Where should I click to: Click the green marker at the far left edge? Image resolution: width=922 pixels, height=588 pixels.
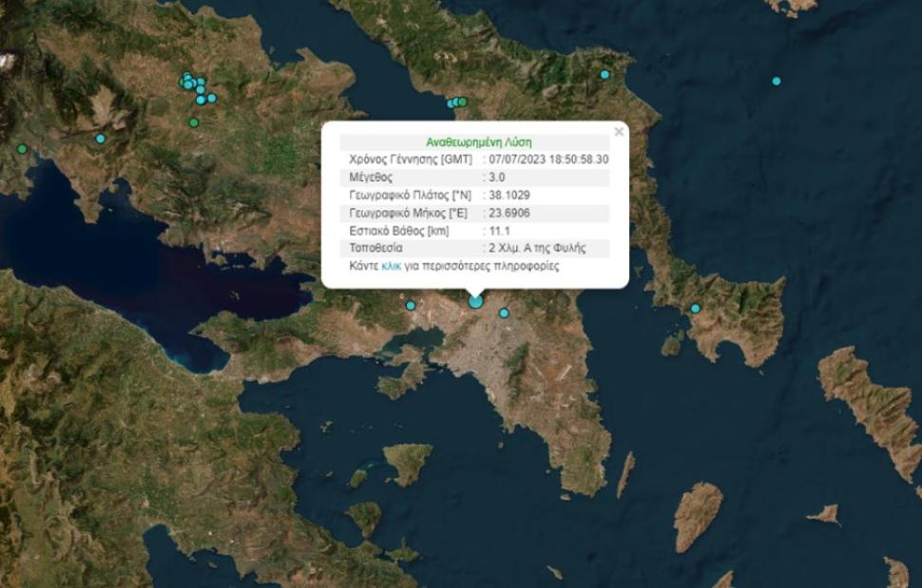pos(22,148)
